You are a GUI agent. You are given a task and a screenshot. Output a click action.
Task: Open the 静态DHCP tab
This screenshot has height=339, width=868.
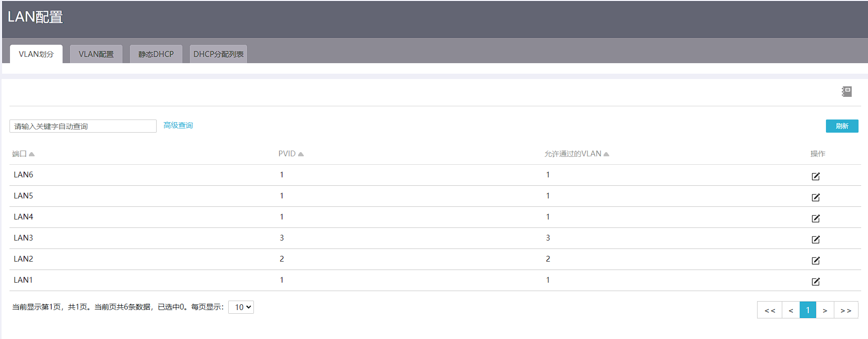coord(156,54)
